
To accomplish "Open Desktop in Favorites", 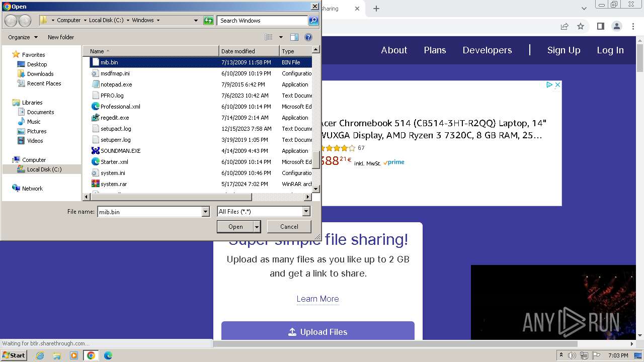I will [37, 64].
